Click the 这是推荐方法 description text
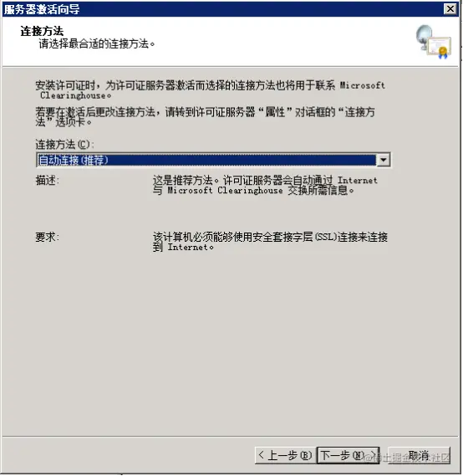 [x=265, y=185]
